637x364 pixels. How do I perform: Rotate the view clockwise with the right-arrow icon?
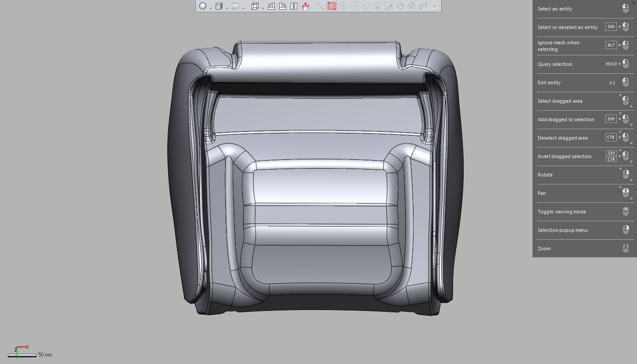283,6
